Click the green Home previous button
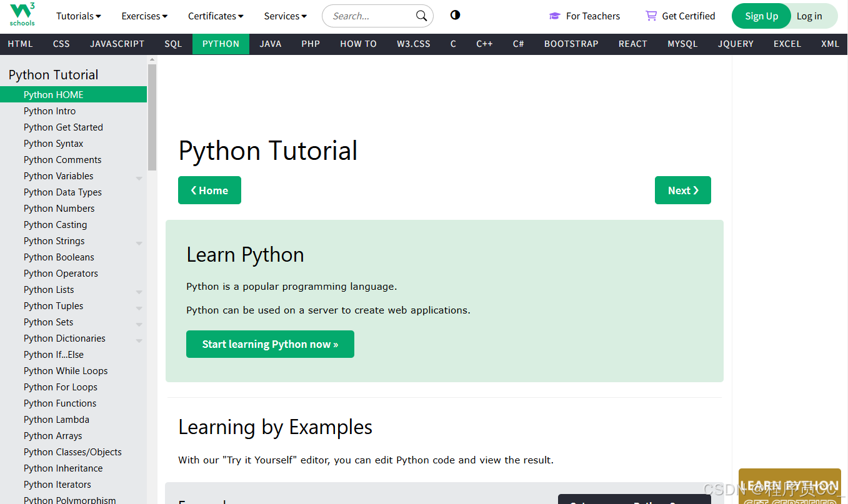 click(209, 190)
